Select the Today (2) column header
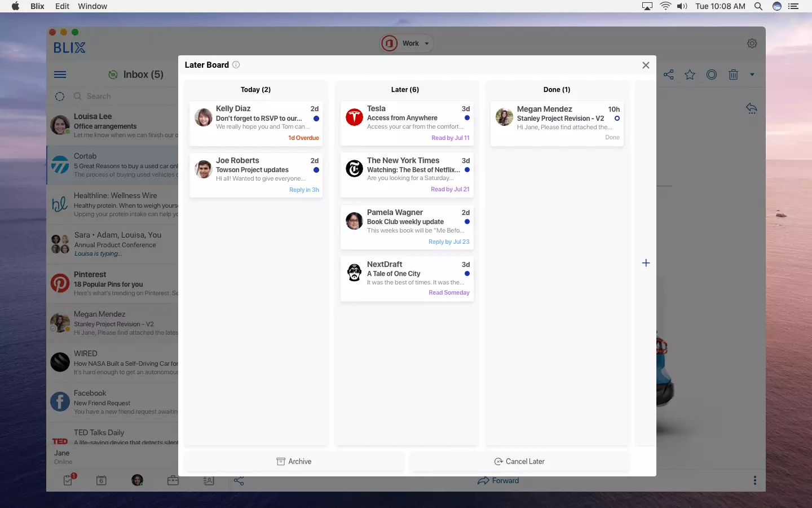 click(255, 90)
